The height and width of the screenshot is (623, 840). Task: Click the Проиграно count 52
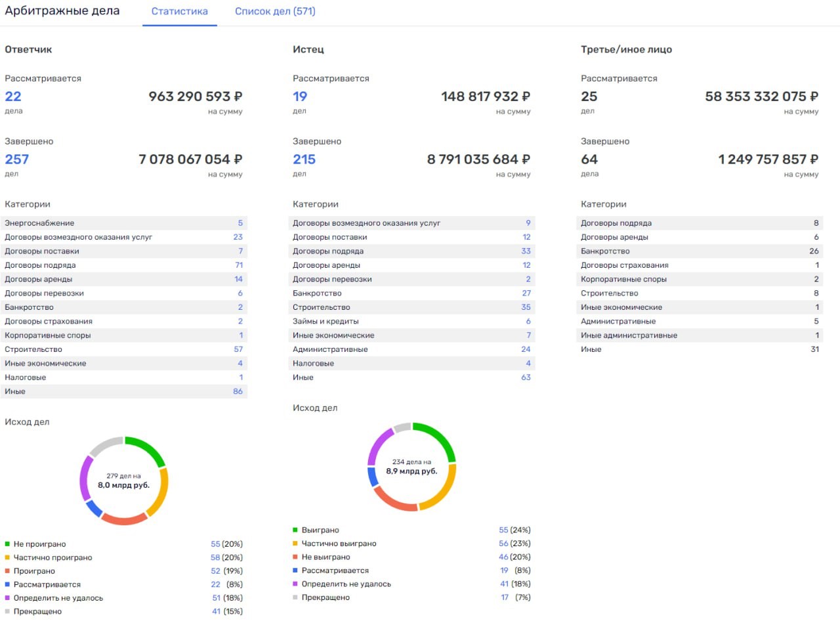click(216, 571)
